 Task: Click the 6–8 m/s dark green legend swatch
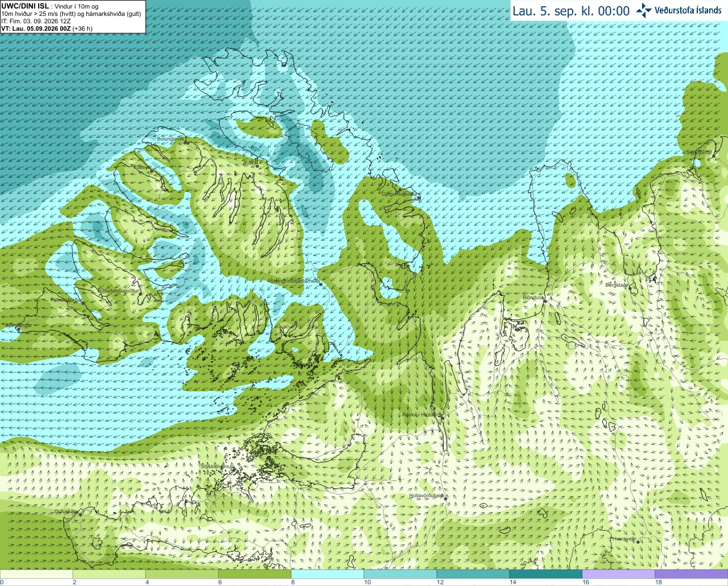[255, 574]
